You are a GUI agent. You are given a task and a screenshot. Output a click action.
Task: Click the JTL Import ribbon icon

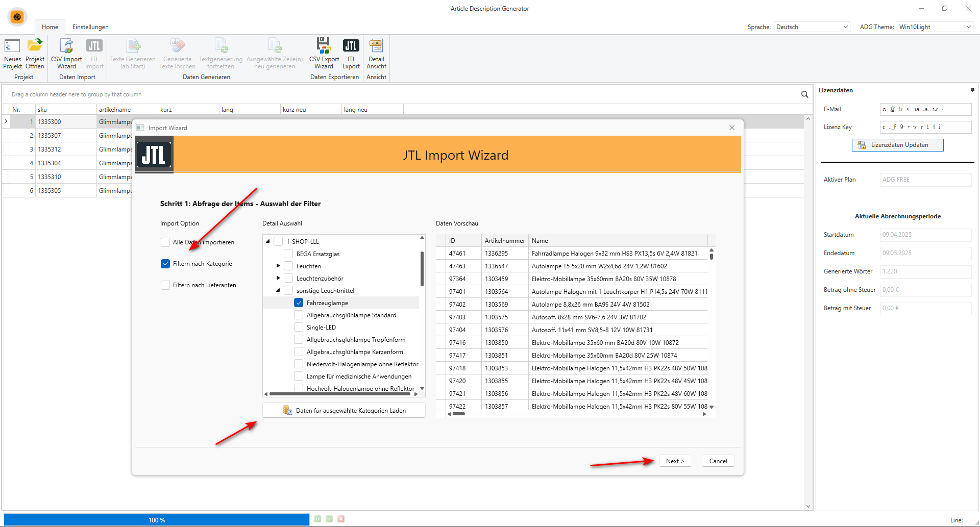94,46
